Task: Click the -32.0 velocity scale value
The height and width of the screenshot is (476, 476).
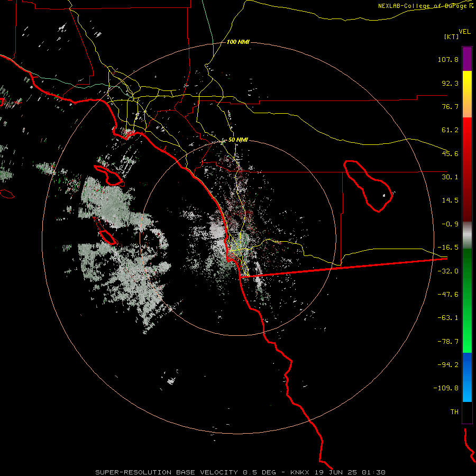Action: click(448, 271)
